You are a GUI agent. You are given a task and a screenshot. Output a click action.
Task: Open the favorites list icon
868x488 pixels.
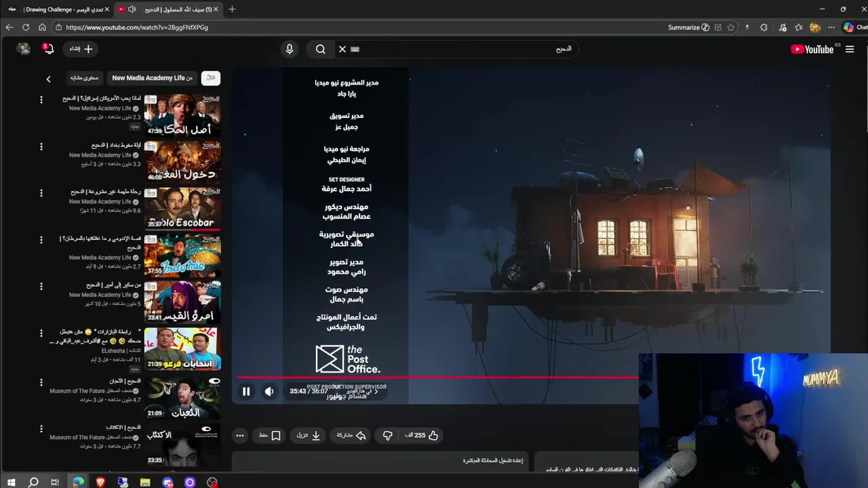coord(799,27)
